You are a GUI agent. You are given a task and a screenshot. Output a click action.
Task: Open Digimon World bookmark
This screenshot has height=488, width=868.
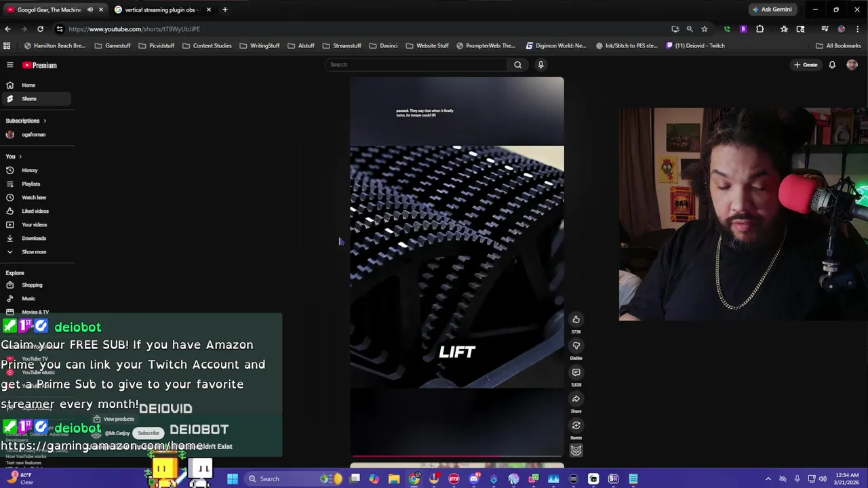click(x=555, y=46)
